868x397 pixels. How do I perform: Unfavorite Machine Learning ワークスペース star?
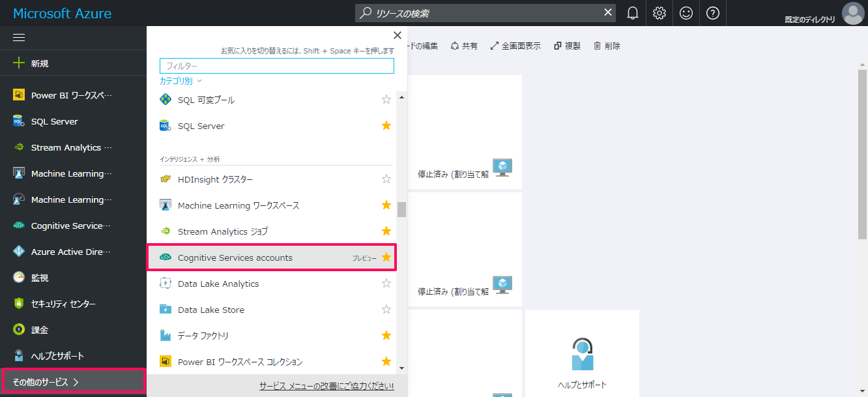click(386, 205)
